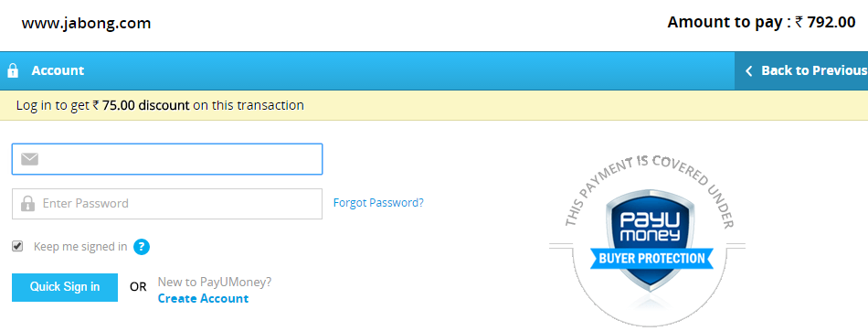Click the www.jabong.com merchant name
868x331 pixels.
click(87, 23)
